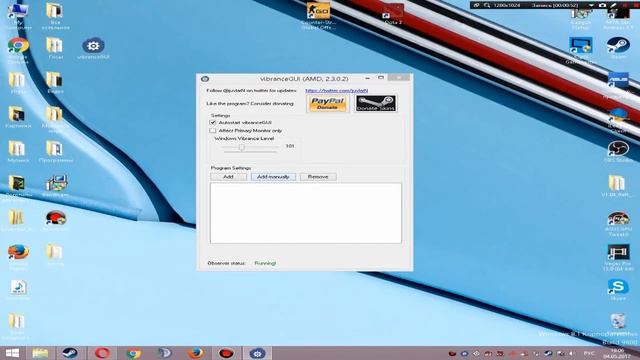Minimize the vibranceGUI window
The height and width of the screenshot is (360, 640).
368,78
